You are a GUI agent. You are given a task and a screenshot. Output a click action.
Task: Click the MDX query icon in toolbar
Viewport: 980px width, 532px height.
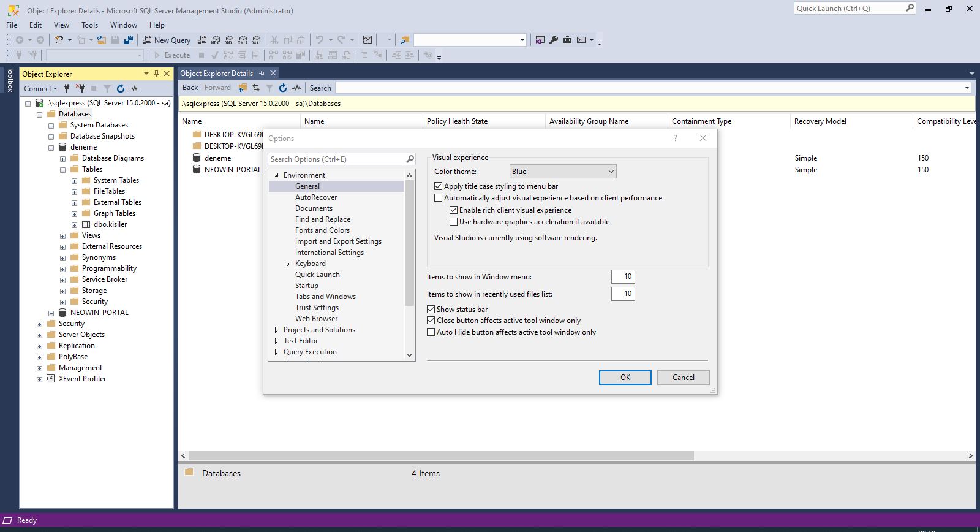215,40
